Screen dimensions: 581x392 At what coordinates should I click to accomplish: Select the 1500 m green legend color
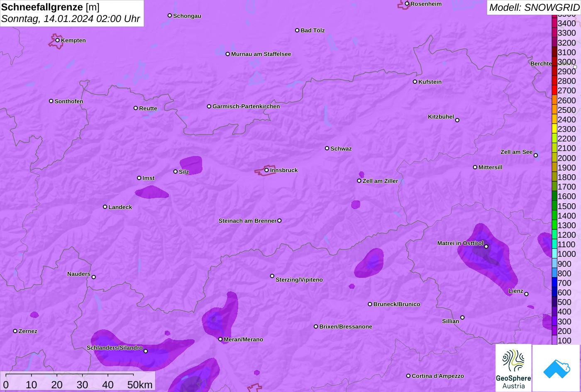click(554, 206)
